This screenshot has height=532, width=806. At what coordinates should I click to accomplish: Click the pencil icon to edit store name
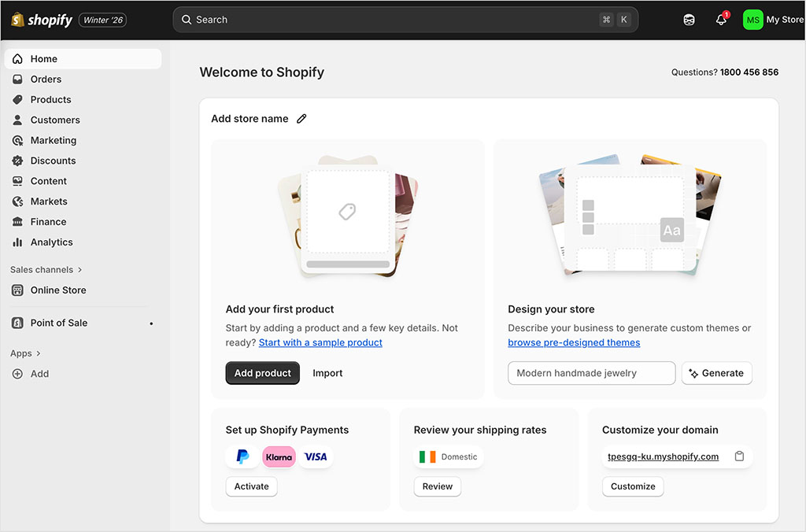pyautogui.click(x=301, y=118)
